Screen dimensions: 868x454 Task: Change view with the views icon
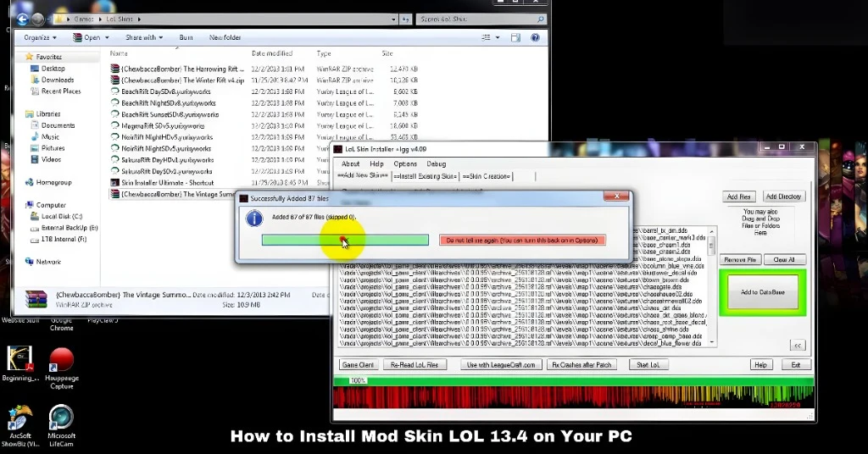(486, 37)
